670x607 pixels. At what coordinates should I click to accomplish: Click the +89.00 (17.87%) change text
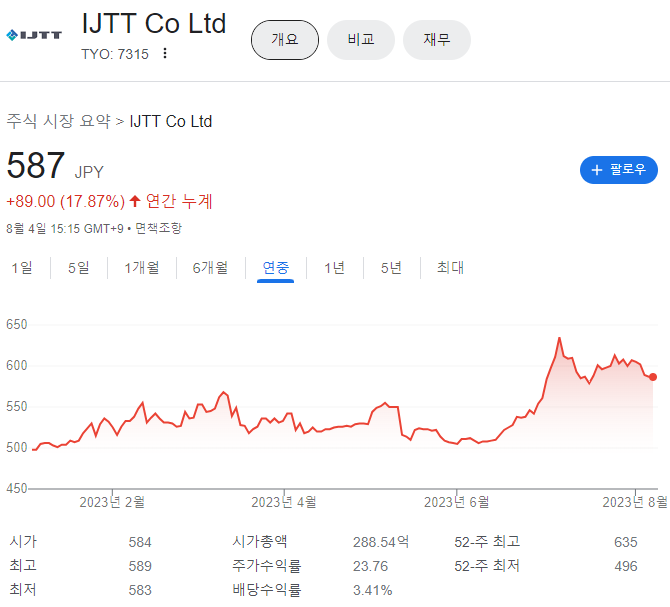click(65, 201)
